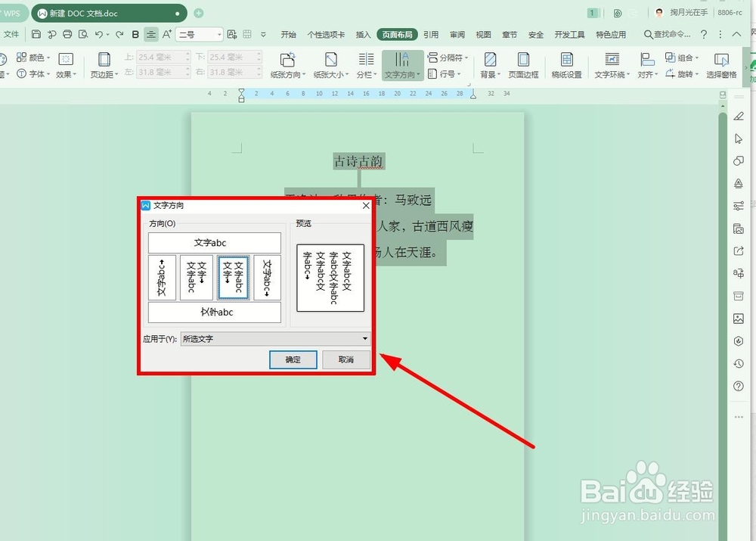Open the 颜色 theme colors dropdown
Screen dimensions: 756x541
[33, 58]
